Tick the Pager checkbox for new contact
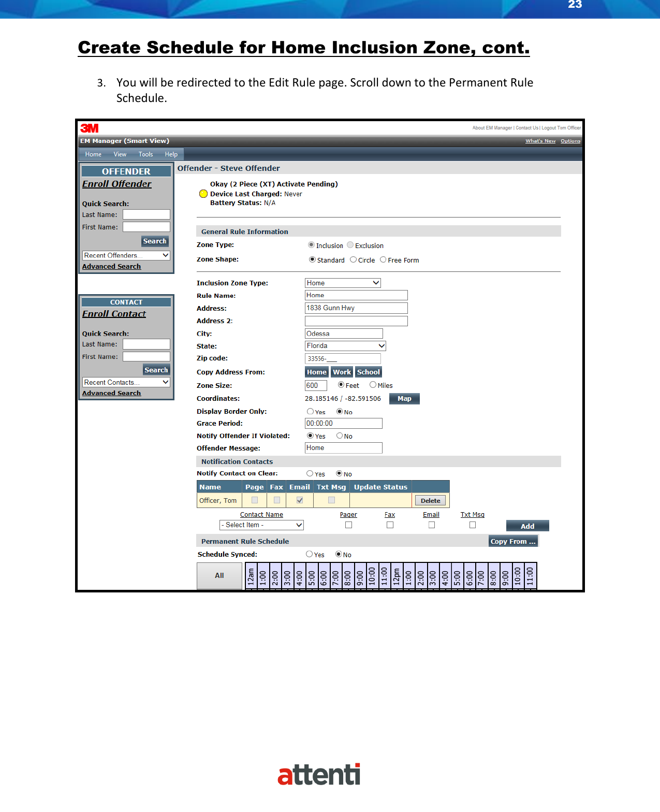The image size is (660, 812). 348,525
